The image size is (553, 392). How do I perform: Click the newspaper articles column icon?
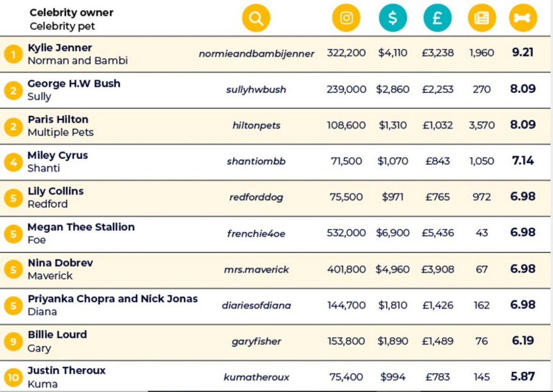[482, 18]
